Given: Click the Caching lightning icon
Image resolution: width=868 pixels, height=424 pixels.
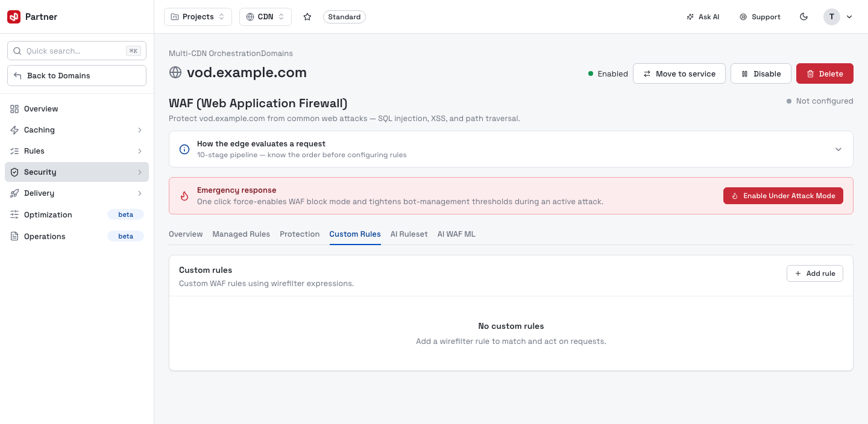Looking at the screenshot, I should tap(14, 130).
